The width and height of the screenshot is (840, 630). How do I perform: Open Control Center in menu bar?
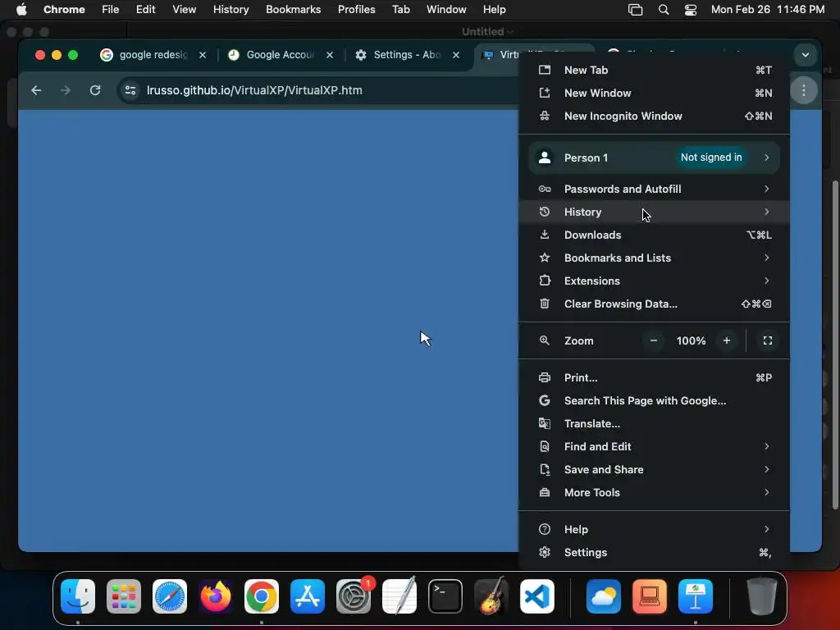pyautogui.click(x=691, y=10)
